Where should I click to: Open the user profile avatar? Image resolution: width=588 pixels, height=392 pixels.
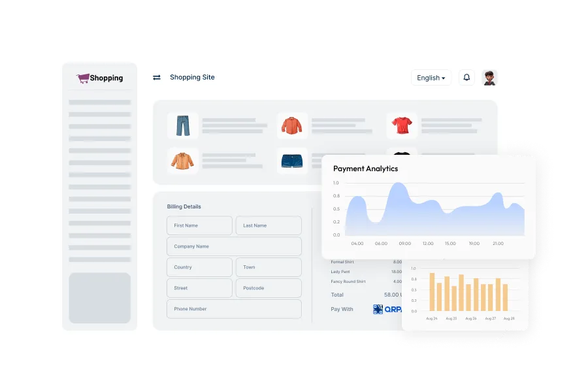(489, 78)
